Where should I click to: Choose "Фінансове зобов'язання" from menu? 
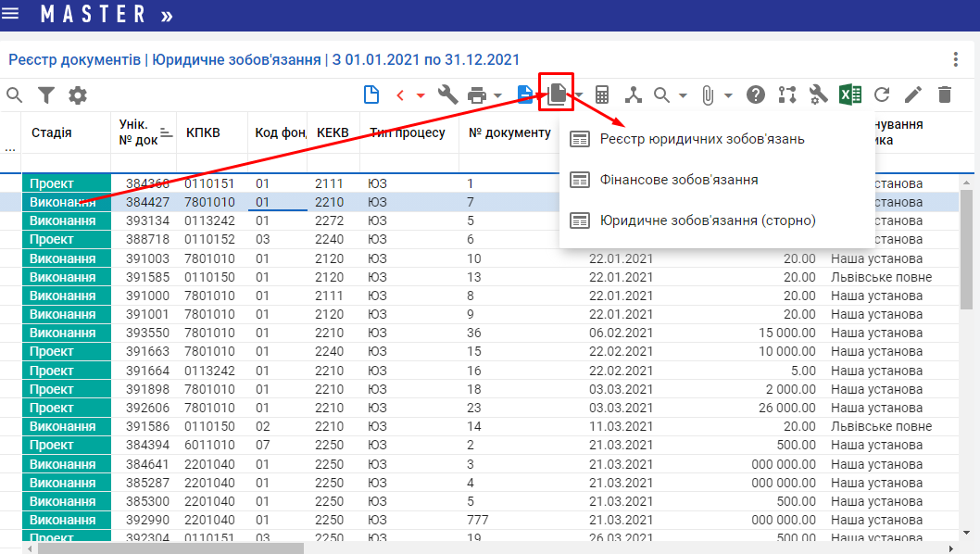pyautogui.click(x=678, y=180)
